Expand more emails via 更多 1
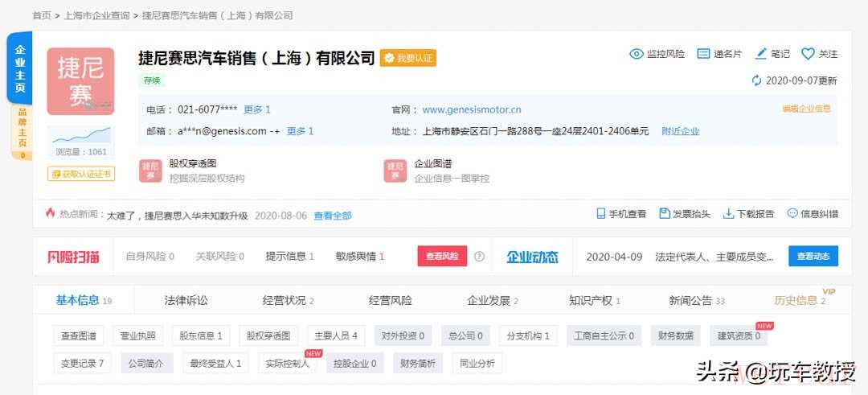 (x=300, y=131)
